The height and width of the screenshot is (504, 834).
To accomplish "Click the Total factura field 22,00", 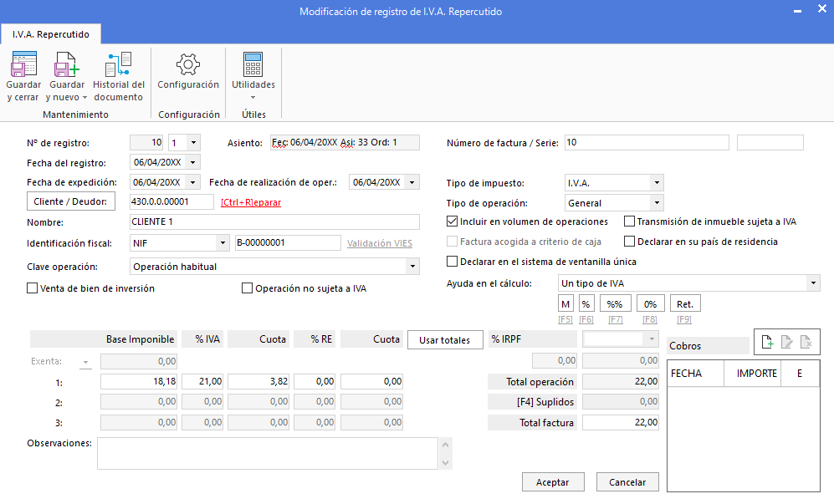I will 621,423.
